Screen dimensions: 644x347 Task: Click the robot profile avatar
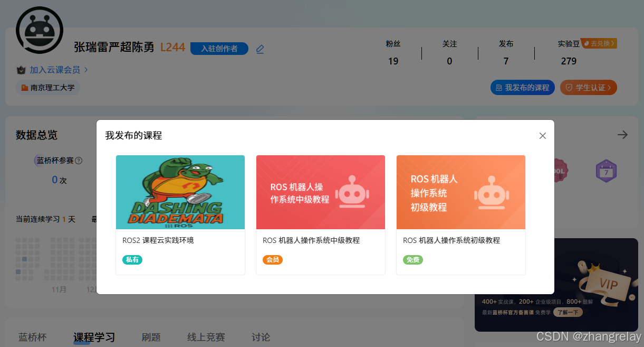(40, 30)
